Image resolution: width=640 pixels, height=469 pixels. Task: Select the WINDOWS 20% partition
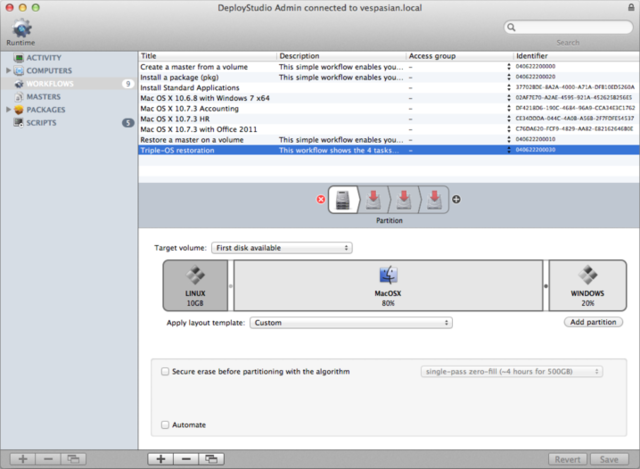588,286
